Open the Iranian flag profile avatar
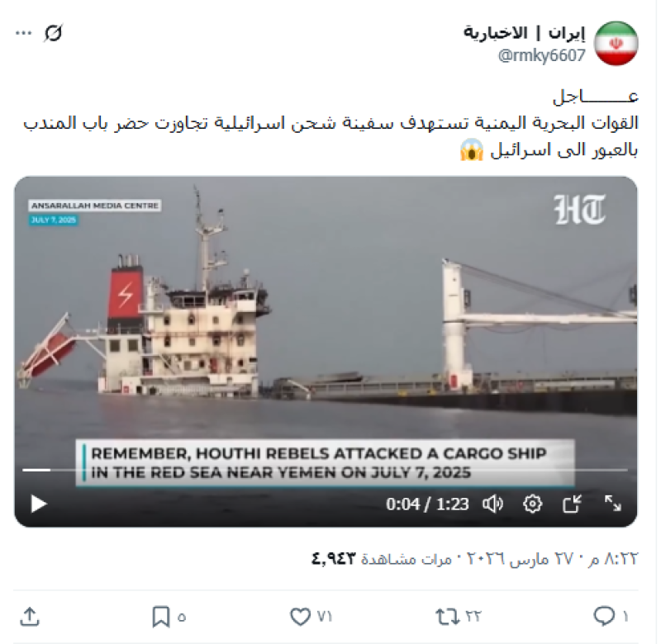This screenshot has width=661, height=644. 616,44
